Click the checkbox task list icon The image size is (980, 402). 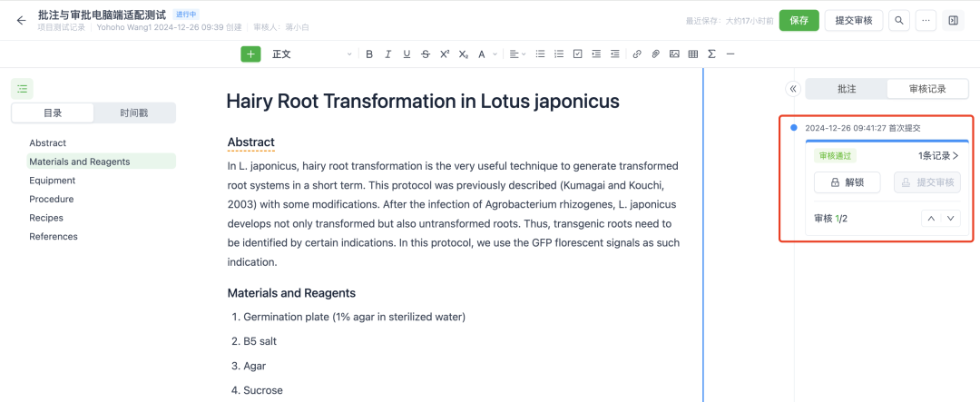point(577,54)
